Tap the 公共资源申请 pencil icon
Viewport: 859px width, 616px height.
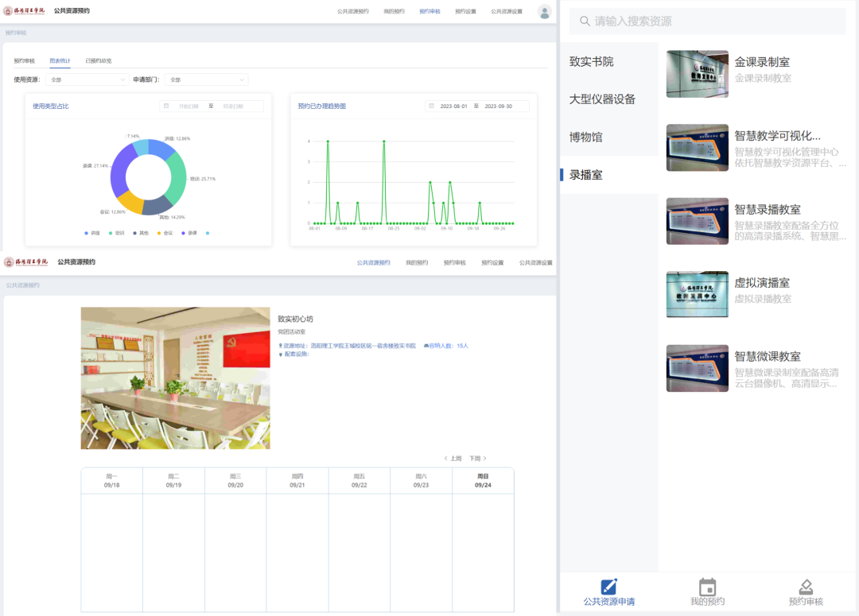click(x=609, y=587)
